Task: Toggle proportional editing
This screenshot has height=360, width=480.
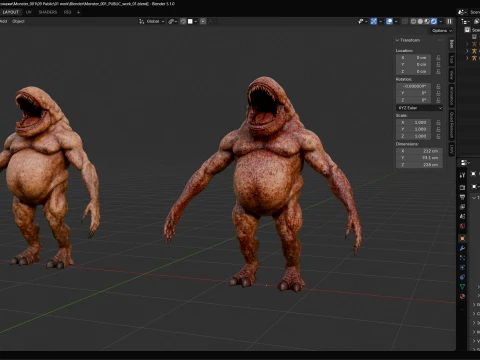Action: (x=203, y=21)
